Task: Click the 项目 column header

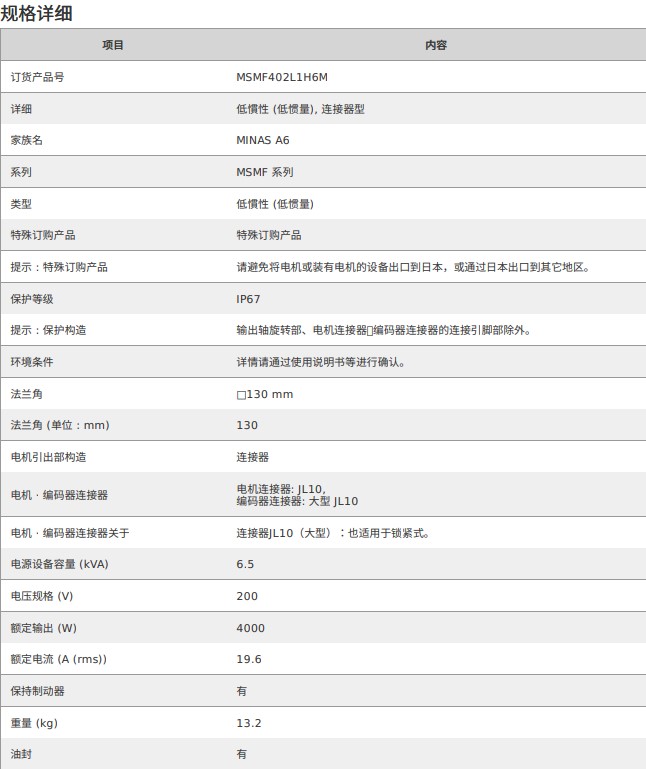Action: 113,45
